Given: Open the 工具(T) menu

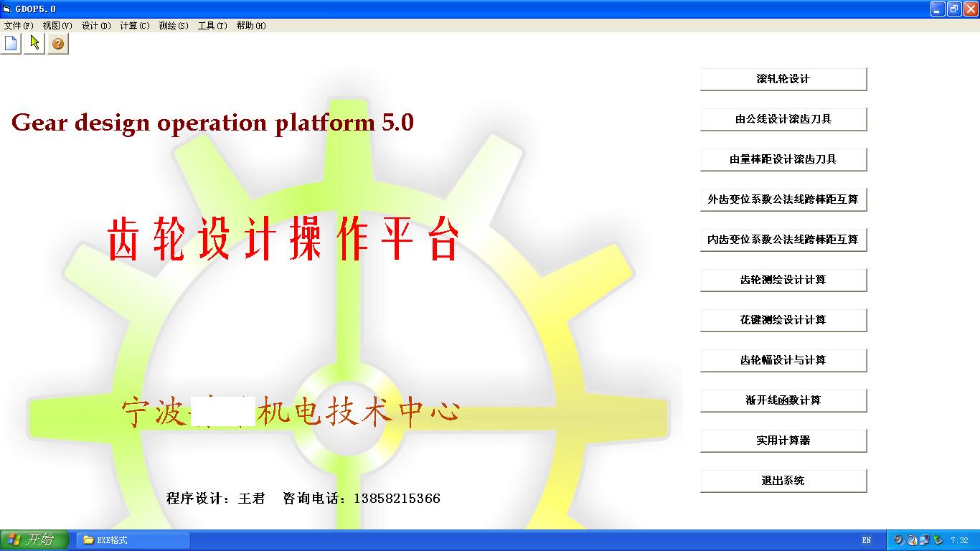Looking at the screenshot, I should coord(212,26).
